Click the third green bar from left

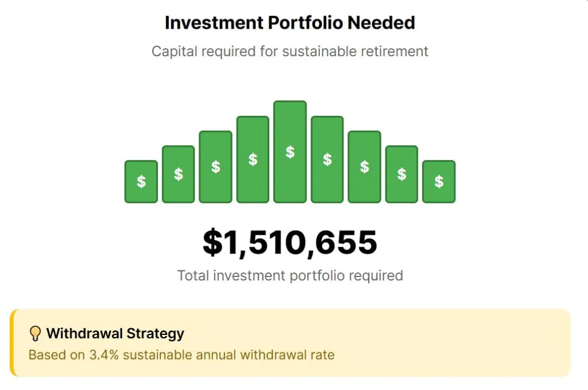point(215,167)
